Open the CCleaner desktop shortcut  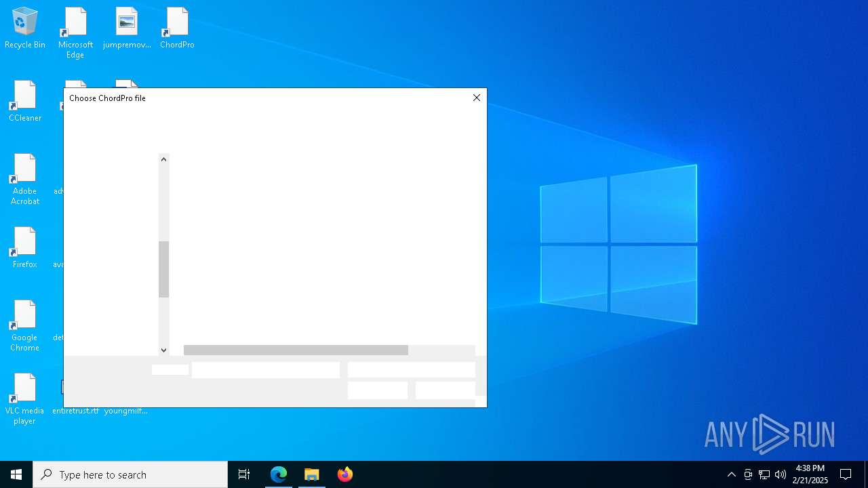tap(25, 102)
